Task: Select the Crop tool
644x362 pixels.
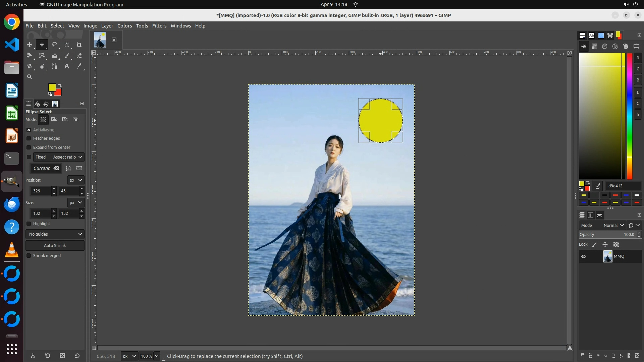Action: (x=79, y=45)
